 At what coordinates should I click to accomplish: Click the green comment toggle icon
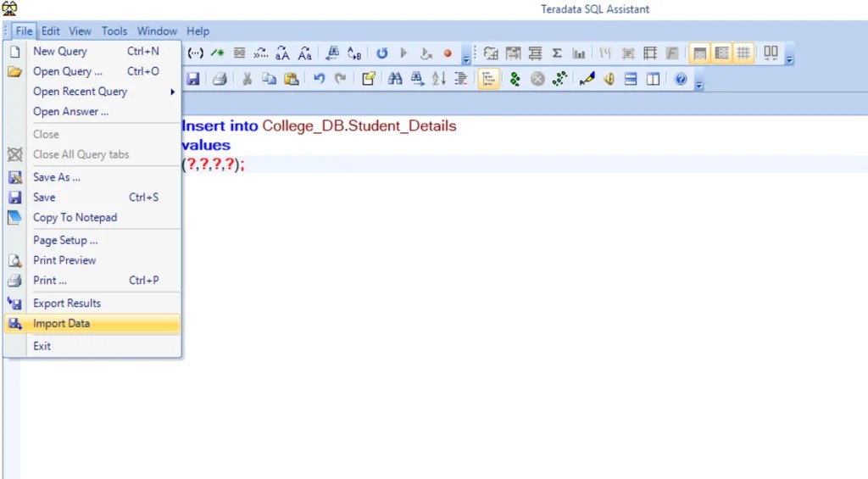click(x=218, y=53)
